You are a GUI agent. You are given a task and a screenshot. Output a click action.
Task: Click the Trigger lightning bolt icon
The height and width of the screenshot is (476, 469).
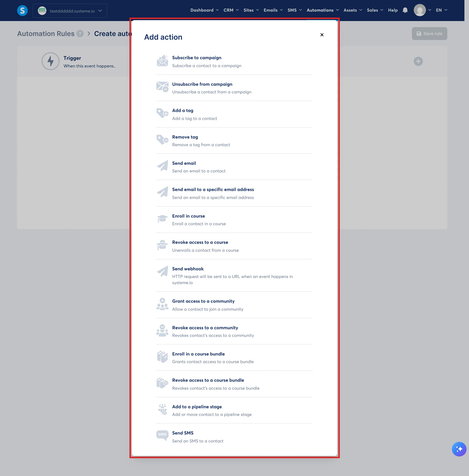(x=51, y=61)
